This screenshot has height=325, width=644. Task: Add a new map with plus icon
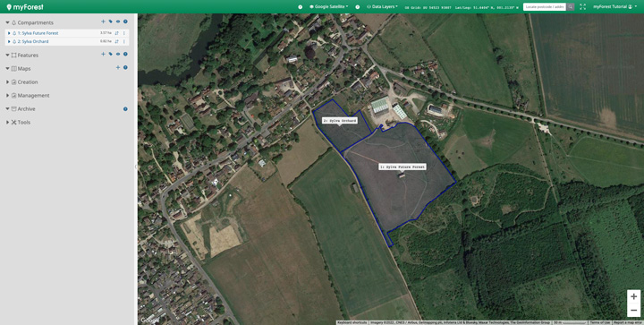pos(118,67)
